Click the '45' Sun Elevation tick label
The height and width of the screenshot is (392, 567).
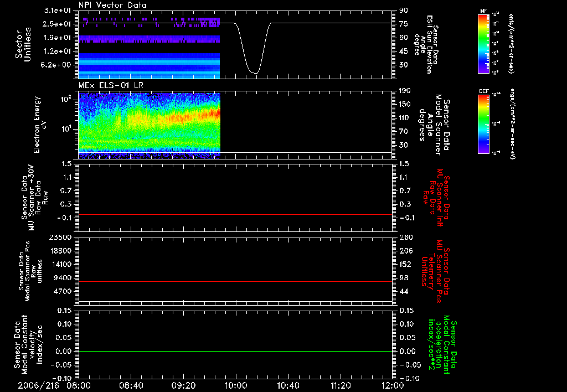coord(404,51)
